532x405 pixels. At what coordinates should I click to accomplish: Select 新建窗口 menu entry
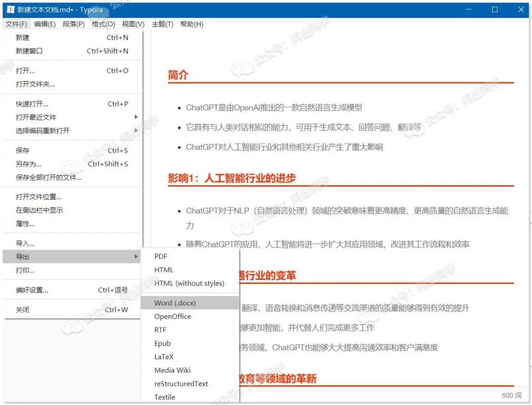pos(71,51)
